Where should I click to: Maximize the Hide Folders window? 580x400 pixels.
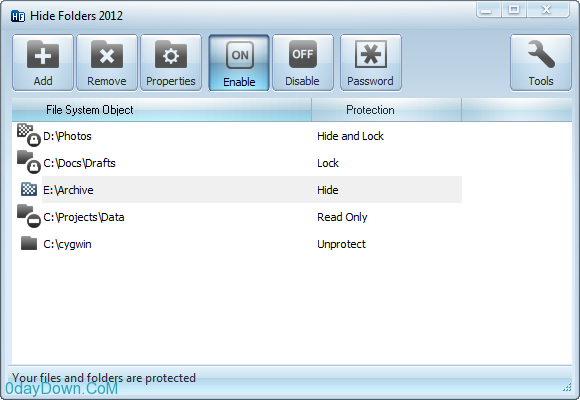[514, 10]
